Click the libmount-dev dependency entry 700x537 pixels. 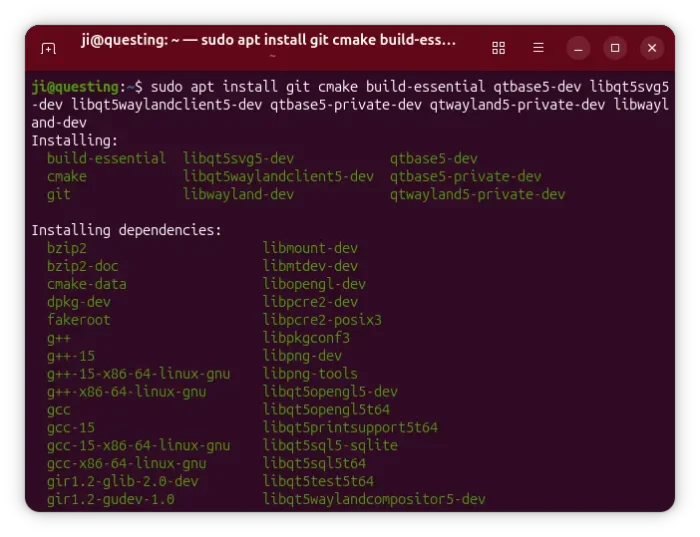(310, 248)
